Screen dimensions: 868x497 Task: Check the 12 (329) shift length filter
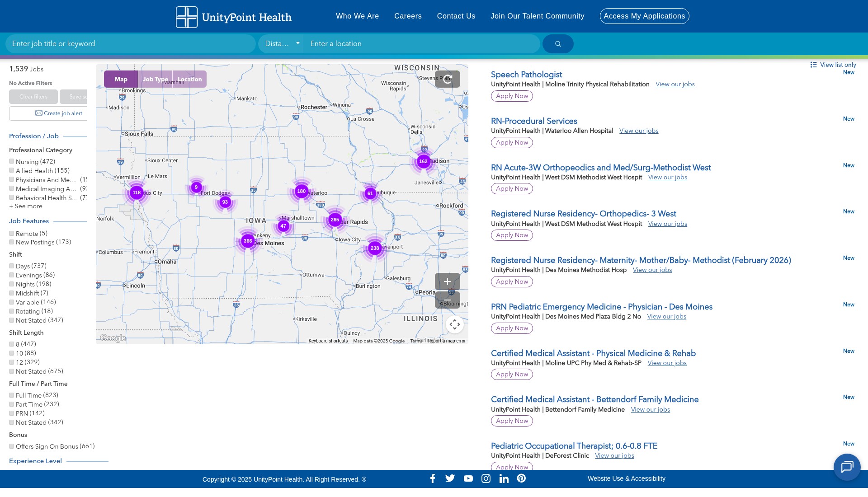tap(12, 362)
